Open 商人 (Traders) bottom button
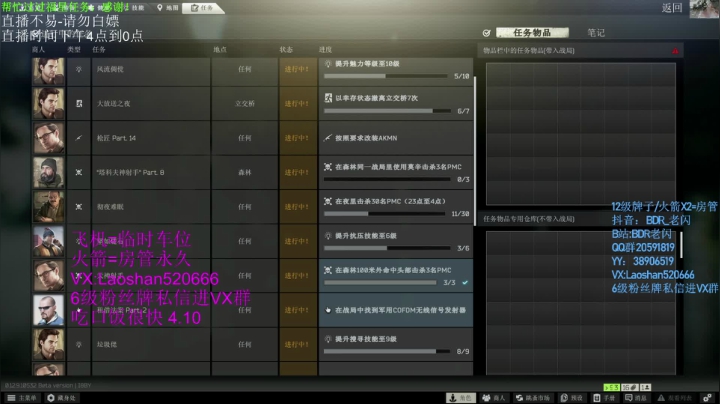The width and height of the screenshot is (720, 404). tap(494, 398)
